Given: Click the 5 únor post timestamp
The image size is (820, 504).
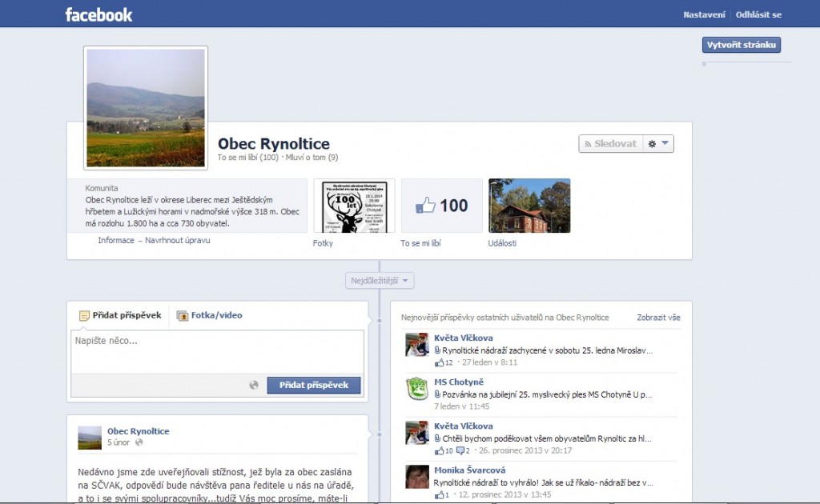Looking at the screenshot, I should (119, 442).
